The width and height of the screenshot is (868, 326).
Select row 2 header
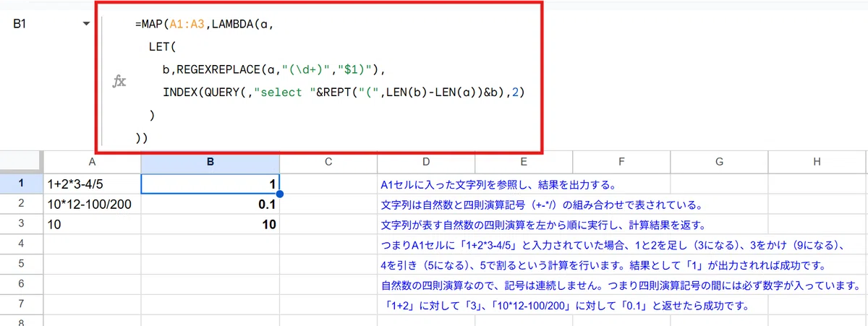click(x=21, y=205)
